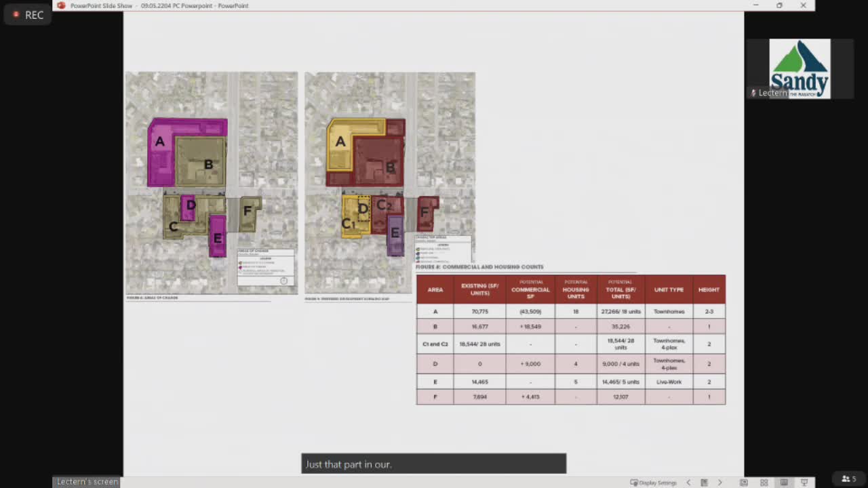Go back a slide using left chevron
This screenshot has height=488, width=868.
(x=688, y=482)
